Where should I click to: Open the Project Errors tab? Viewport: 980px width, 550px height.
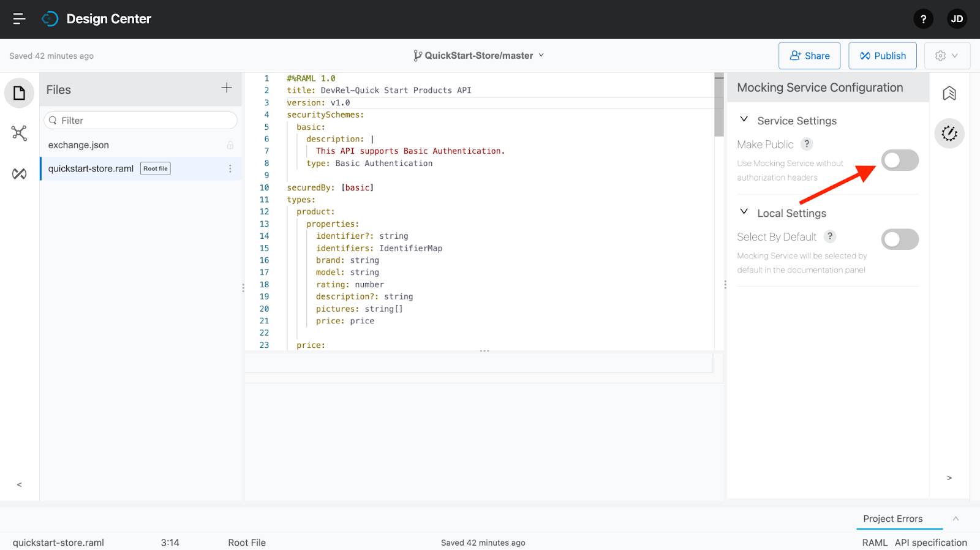coord(893,519)
